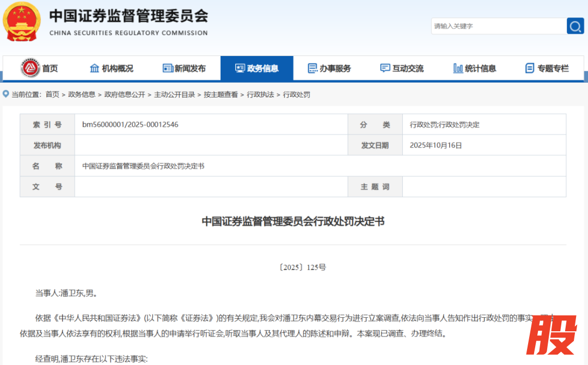
Task: Click the 首页 home emblem icon
Action: pos(30,68)
